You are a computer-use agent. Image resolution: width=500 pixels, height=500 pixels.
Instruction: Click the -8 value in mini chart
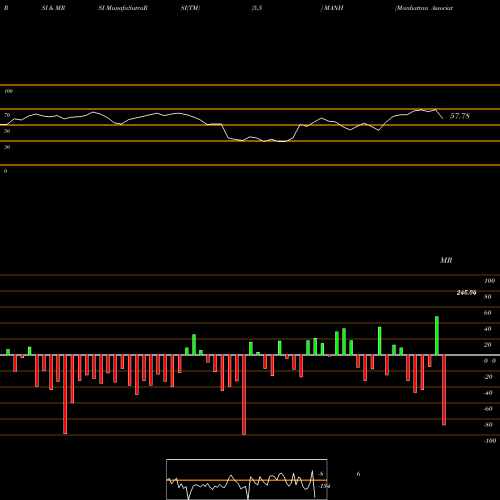tap(321, 474)
